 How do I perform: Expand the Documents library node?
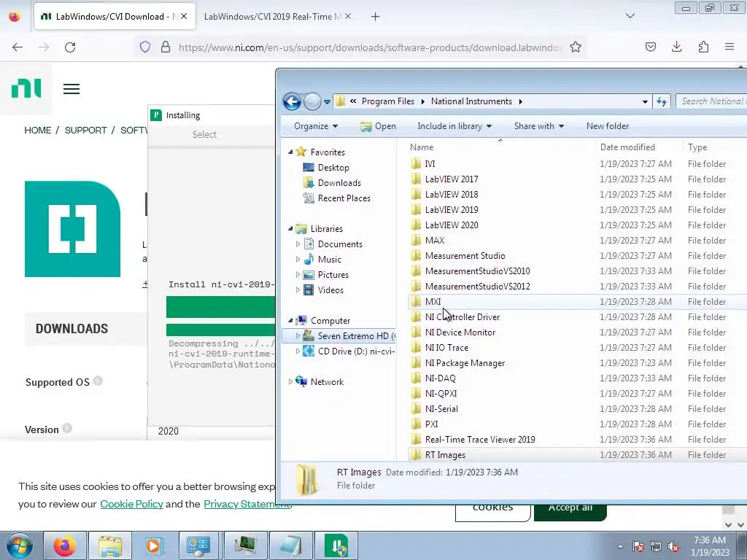(x=298, y=244)
